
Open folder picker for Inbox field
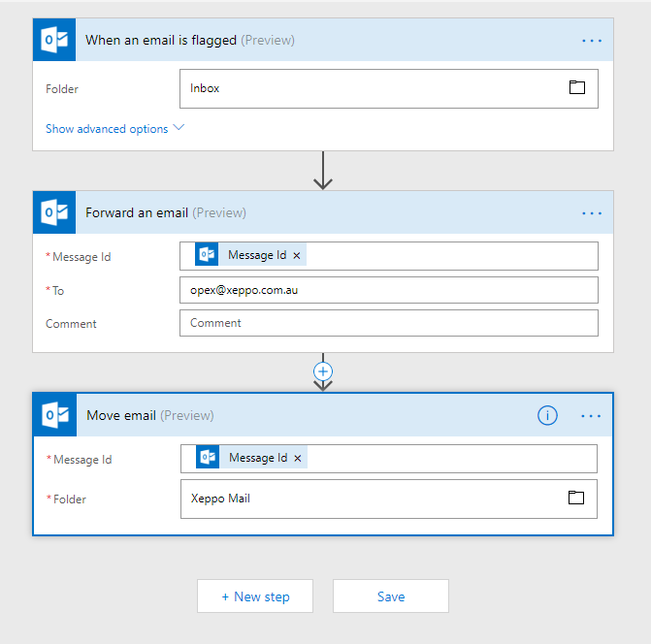[577, 88]
